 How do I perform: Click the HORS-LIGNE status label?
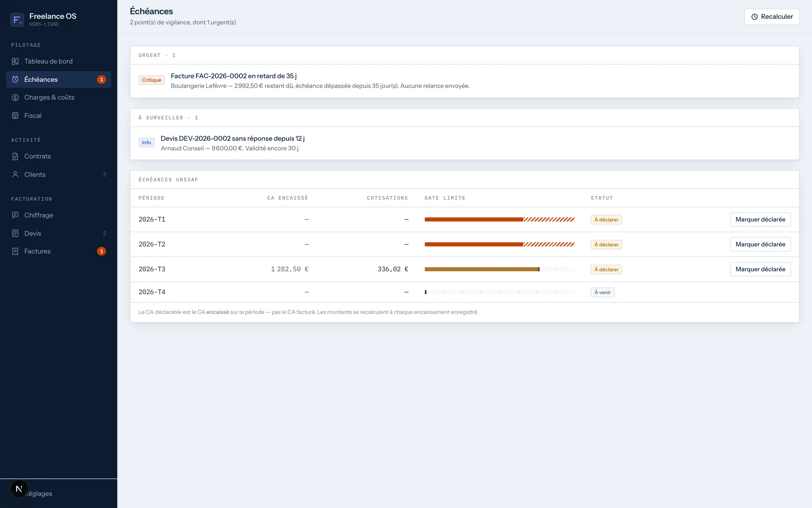pyautogui.click(x=44, y=24)
